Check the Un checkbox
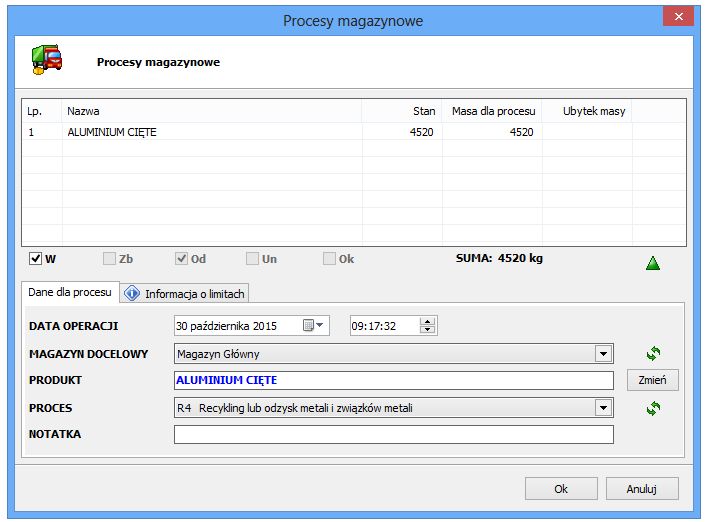706x522 pixels. click(x=253, y=259)
